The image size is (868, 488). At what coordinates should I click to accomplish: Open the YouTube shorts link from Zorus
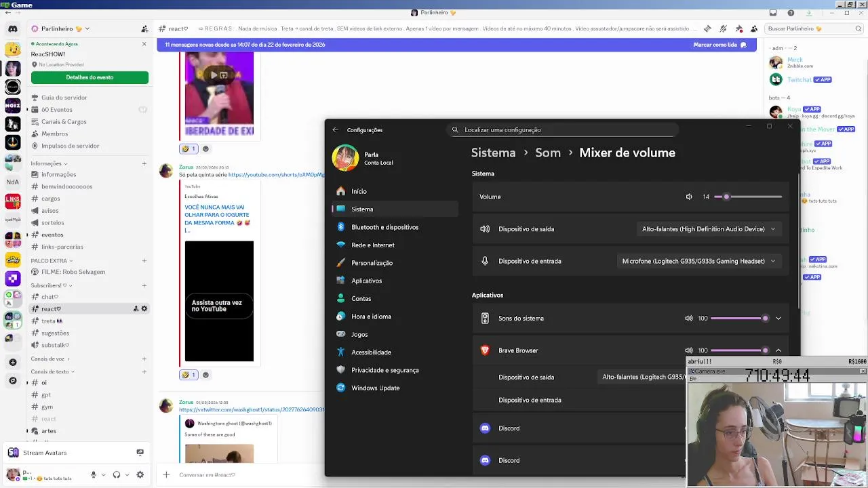coord(276,175)
